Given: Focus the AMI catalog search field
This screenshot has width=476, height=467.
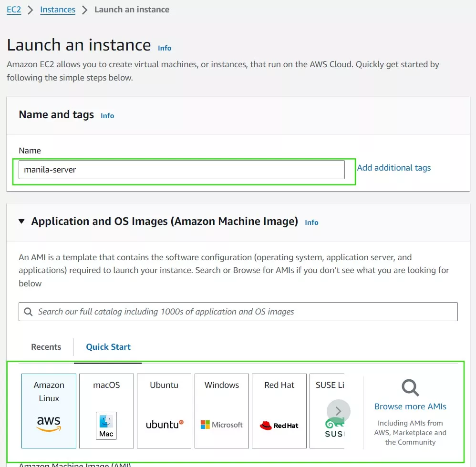Looking at the screenshot, I should tap(238, 312).
